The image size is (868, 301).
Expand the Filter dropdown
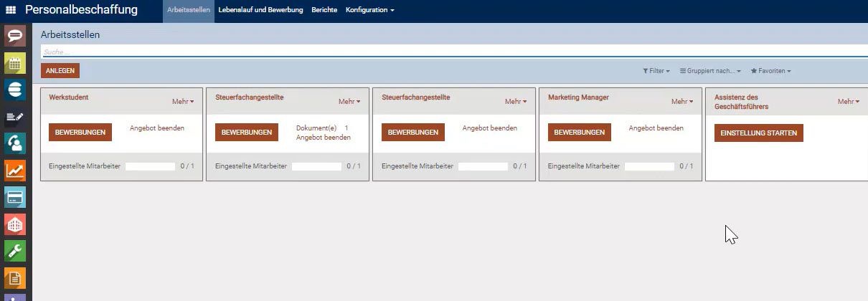point(656,71)
